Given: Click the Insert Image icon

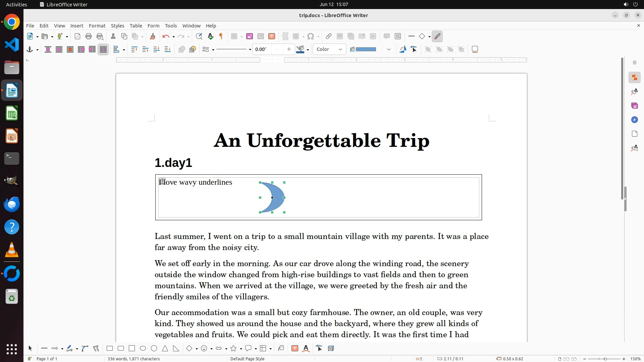Looking at the screenshot, I should (x=250, y=36).
